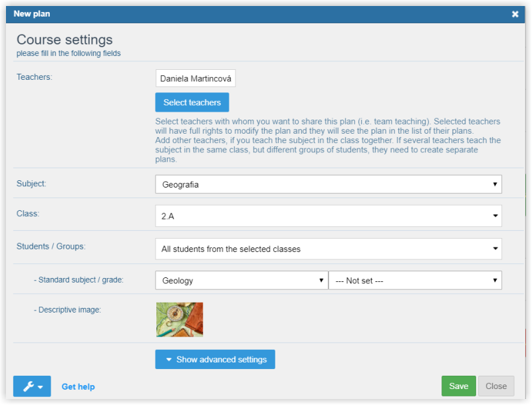Close the New plan dialog via X icon
This screenshot has width=532, height=405.
point(515,14)
